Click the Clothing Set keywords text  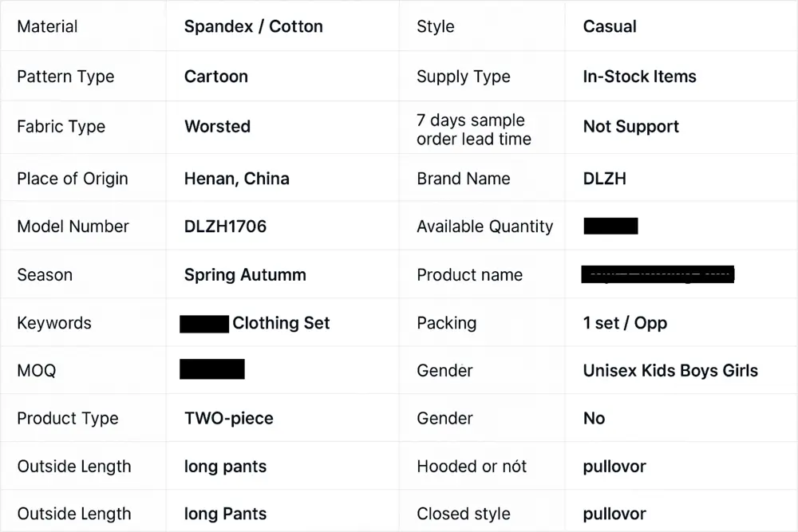tap(281, 323)
